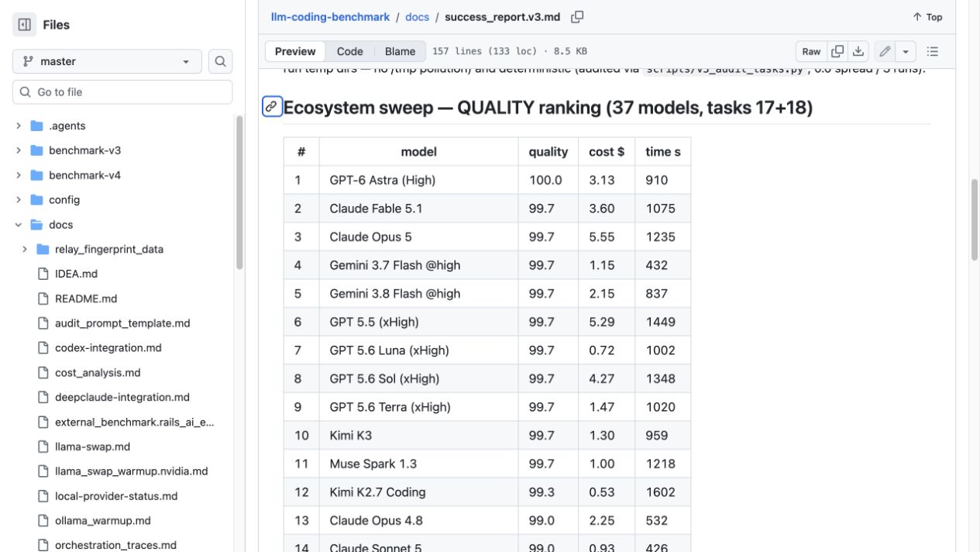Open README.md file
The image size is (980, 552).
click(86, 298)
